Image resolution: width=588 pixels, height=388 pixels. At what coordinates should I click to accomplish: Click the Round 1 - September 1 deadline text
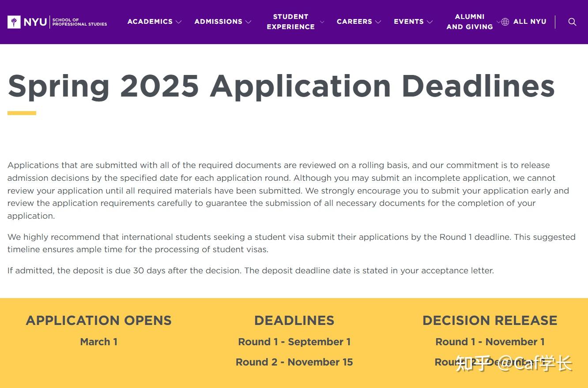coord(294,342)
